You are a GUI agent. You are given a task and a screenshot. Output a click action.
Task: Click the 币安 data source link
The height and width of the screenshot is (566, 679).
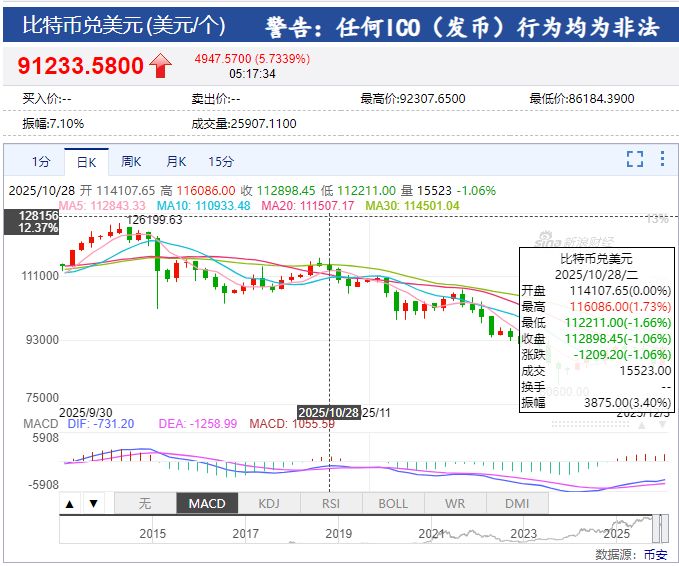[x=655, y=554]
